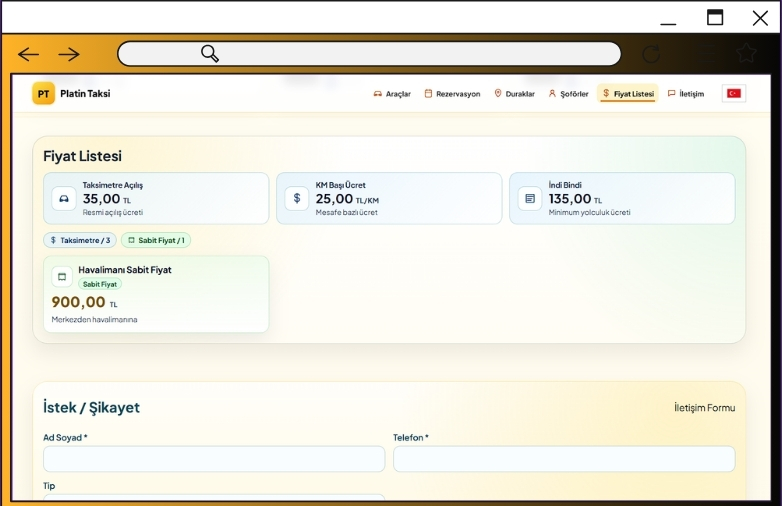Open the Araçlar navigation tab

[x=392, y=94]
